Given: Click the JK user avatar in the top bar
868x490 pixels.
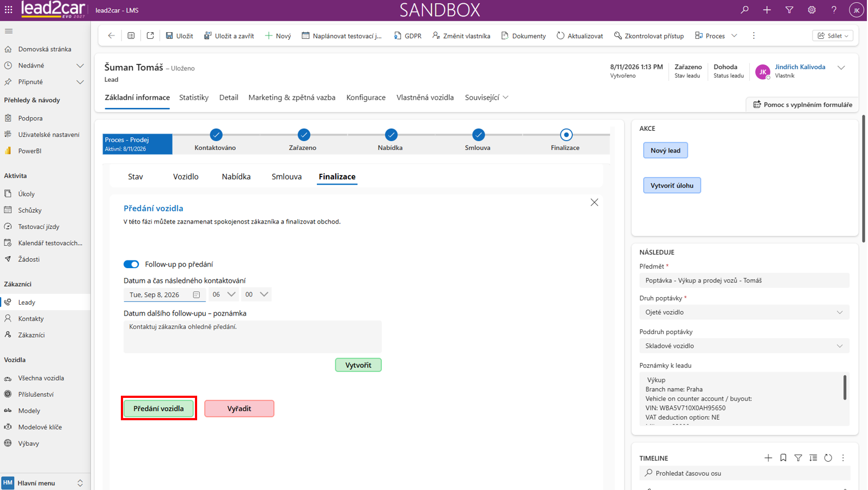Looking at the screenshot, I should click(x=856, y=10).
